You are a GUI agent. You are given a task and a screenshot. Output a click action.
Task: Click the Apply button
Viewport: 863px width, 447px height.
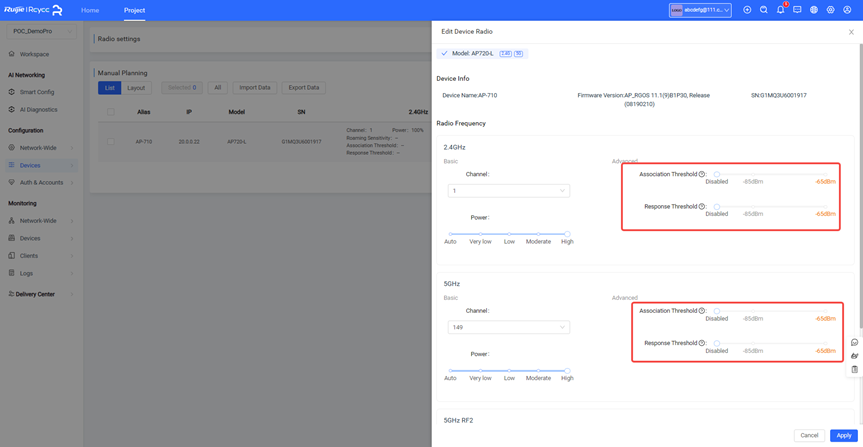tap(844, 435)
